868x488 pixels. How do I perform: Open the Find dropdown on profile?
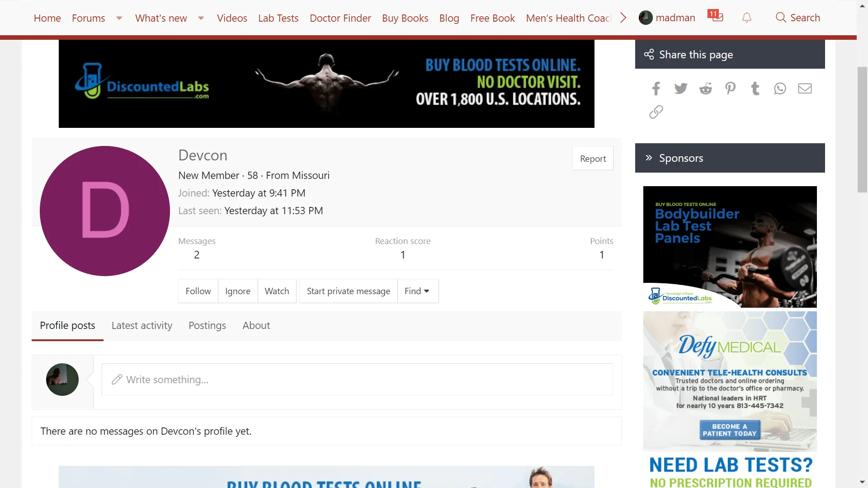pos(417,291)
